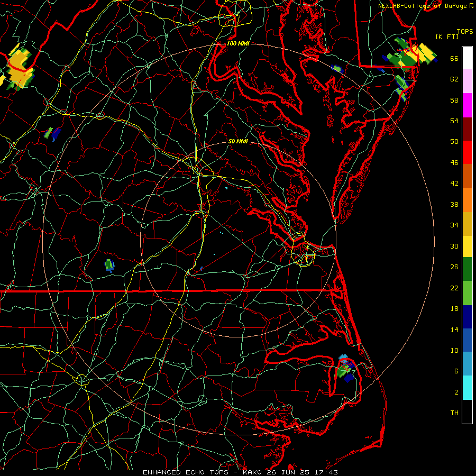Click the white top swatch in the legend
The width and height of the screenshot is (476, 476).
click(x=467, y=58)
